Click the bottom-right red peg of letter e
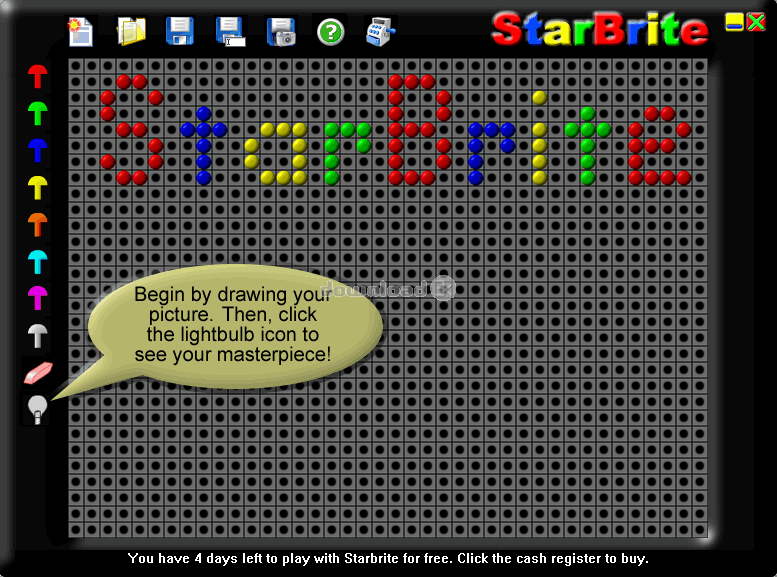 [x=683, y=177]
